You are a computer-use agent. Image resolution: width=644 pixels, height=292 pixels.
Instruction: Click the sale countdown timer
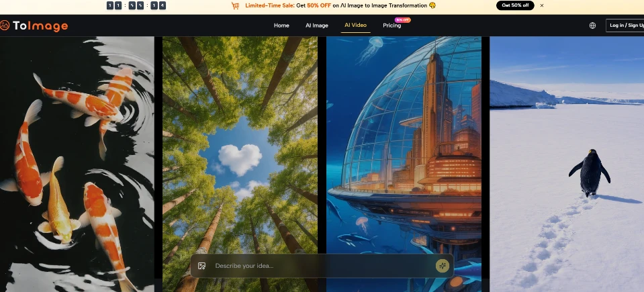tap(136, 5)
